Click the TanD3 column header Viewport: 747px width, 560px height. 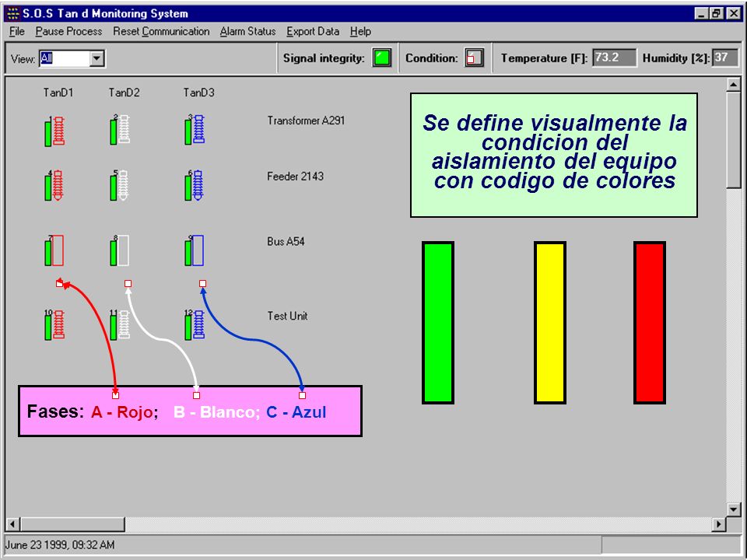coord(198,93)
